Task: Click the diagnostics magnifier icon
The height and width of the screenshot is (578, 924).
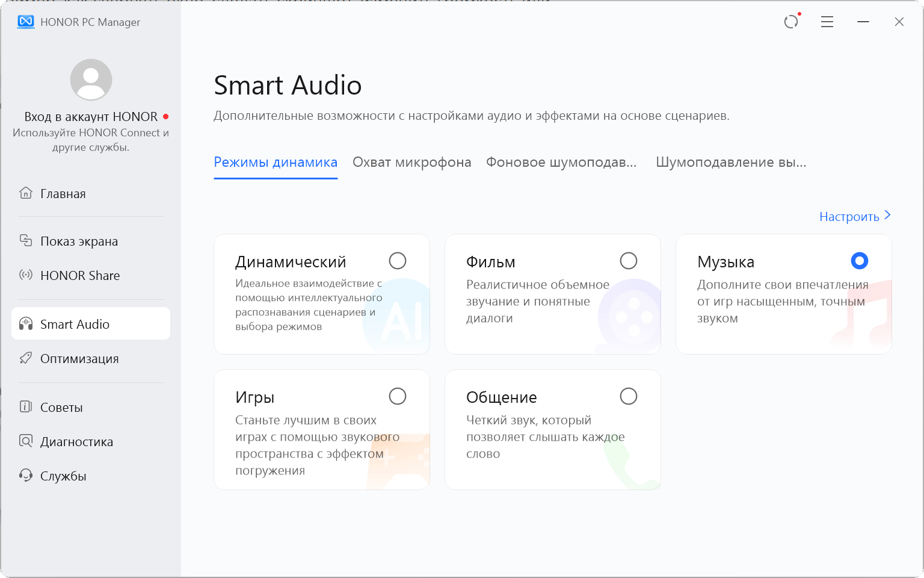Action: click(26, 441)
